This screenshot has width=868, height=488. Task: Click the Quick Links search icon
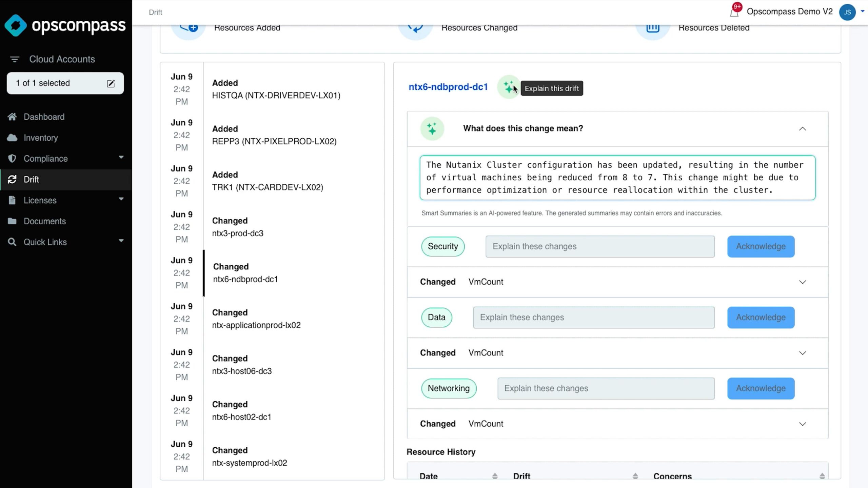pos(12,242)
